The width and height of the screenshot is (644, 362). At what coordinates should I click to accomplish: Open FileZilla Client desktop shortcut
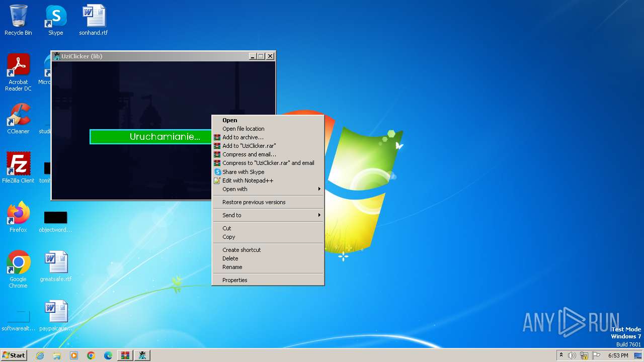pos(18,167)
